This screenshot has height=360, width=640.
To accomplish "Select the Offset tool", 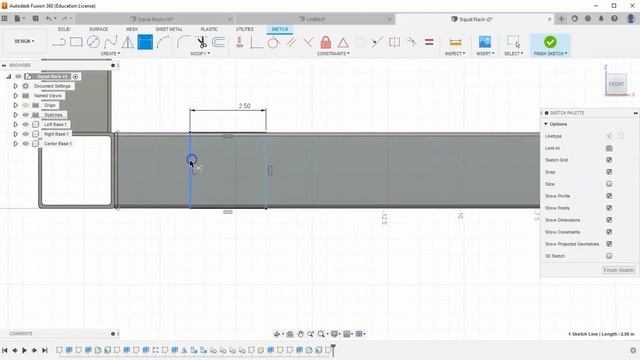I will point(218,42).
